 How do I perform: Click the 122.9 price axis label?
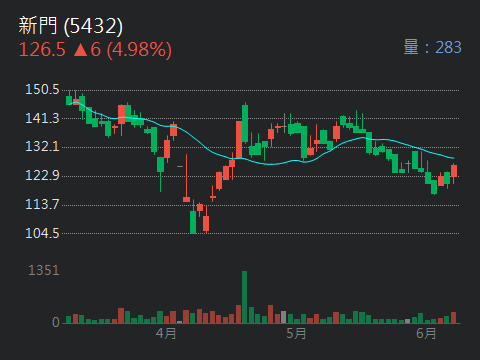tap(42, 175)
